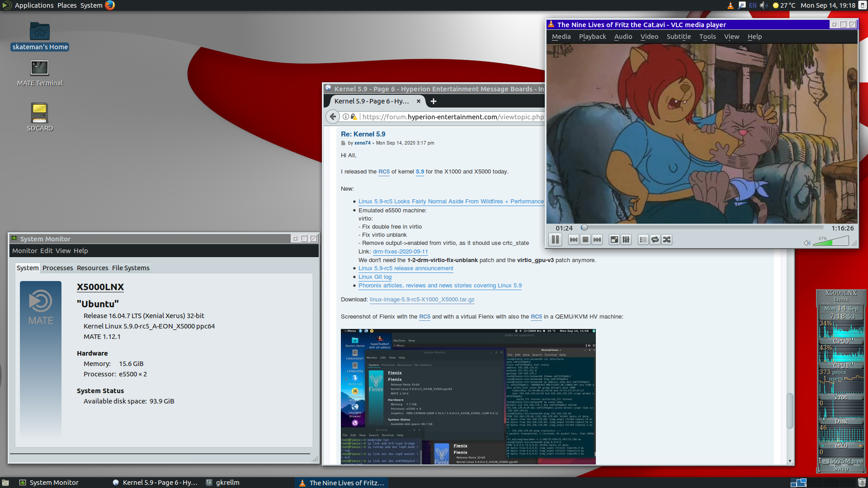Open Phoronix articles covering Linux 5.9 link

(x=440, y=286)
